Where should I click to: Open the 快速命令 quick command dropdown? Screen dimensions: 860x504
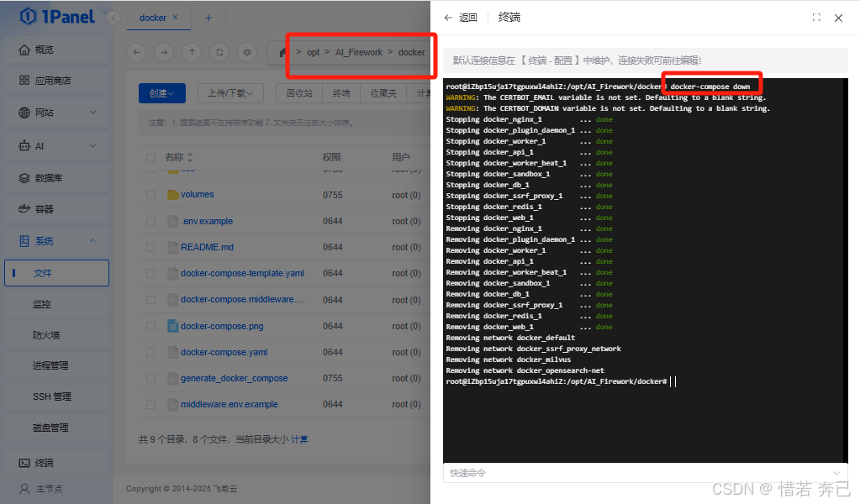pos(646,473)
